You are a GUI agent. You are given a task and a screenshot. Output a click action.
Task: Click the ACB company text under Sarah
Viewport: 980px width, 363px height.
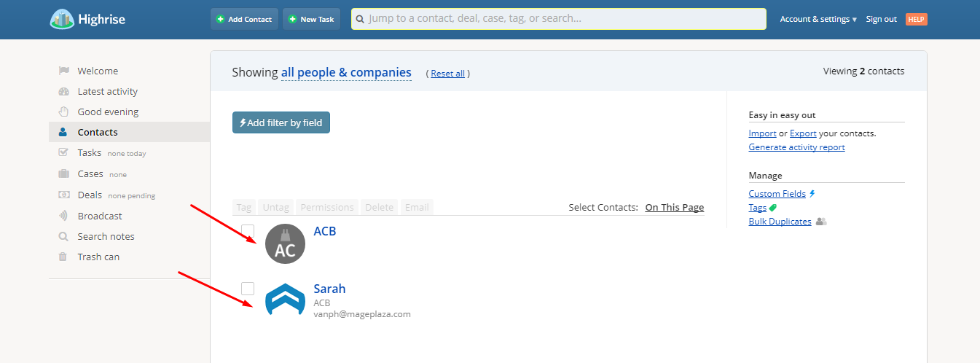[322, 302]
